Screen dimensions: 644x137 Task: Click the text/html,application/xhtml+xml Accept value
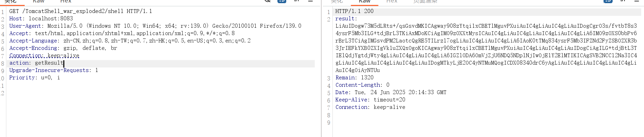(x=135, y=33)
